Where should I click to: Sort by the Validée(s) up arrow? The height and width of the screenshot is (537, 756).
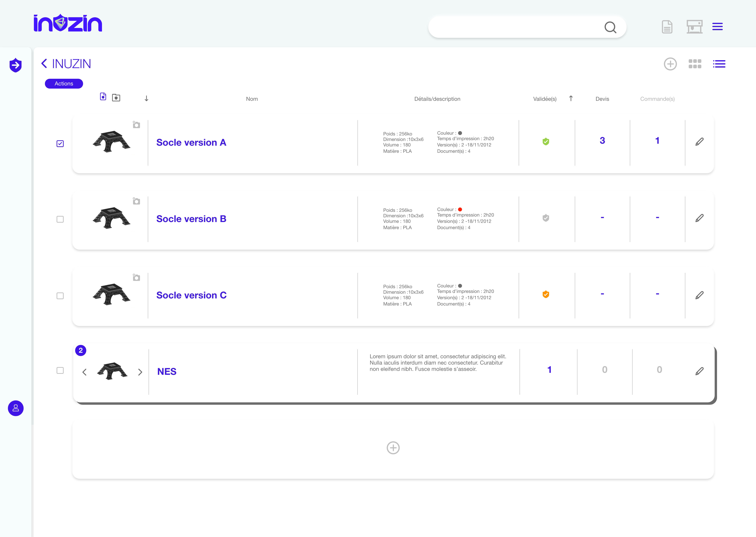coord(571,99)
